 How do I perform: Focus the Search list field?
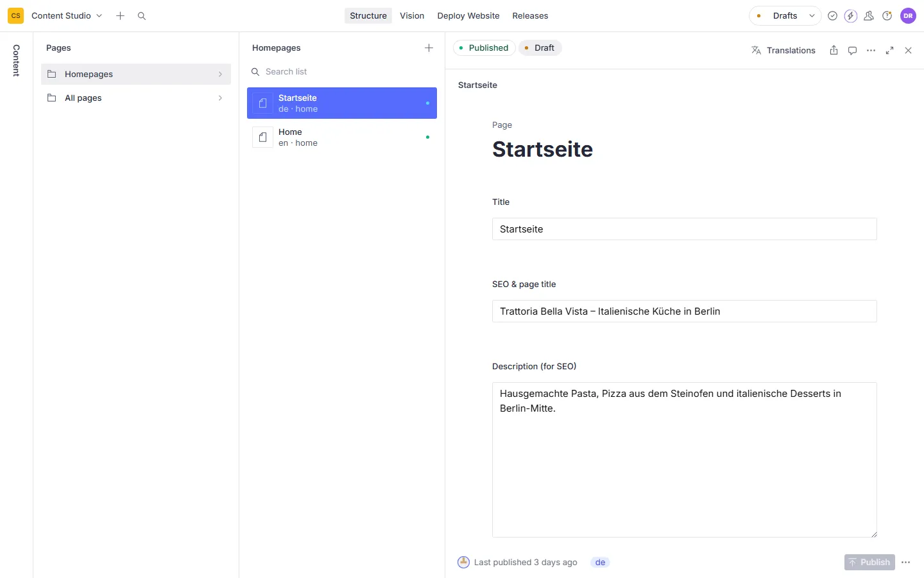(342, 71)
